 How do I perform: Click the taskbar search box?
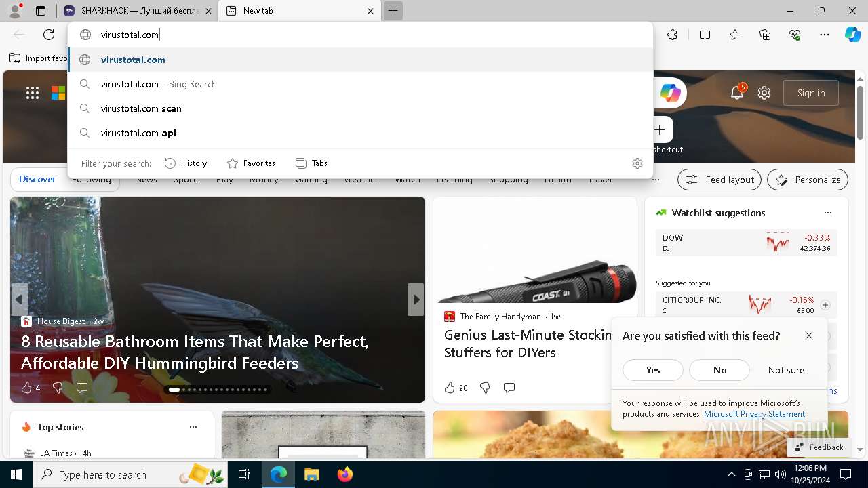pos(132,474)
